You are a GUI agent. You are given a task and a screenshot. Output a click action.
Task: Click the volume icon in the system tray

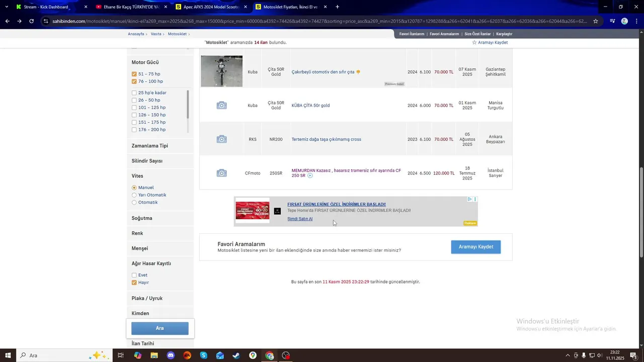click(600, 355)
